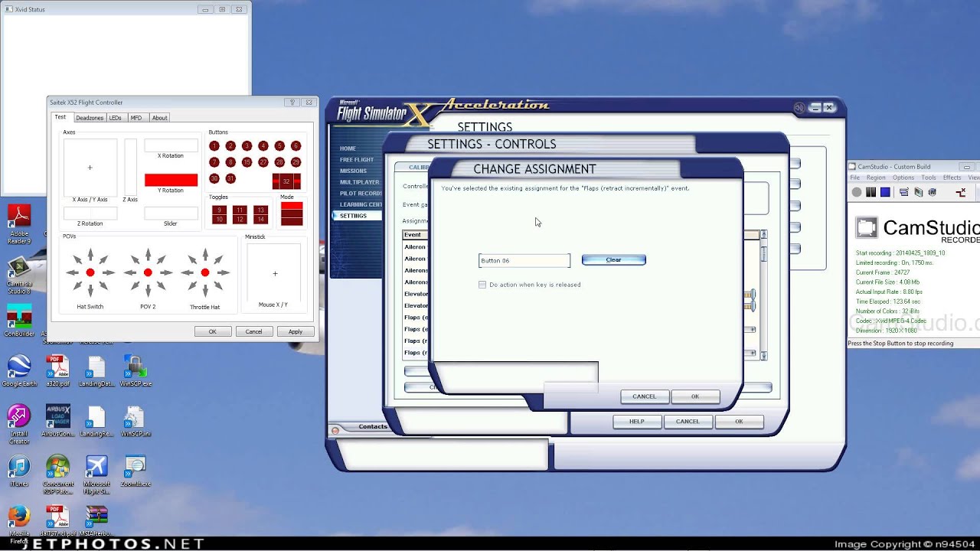
Task: Click the X Rotation bar
Action: pyautogui.click(x=171, y=145)
